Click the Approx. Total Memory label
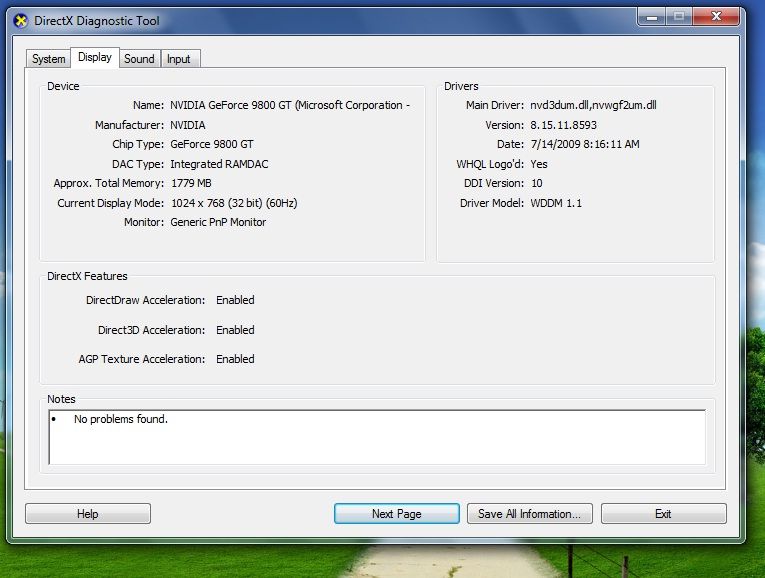 click(x=109, y=183)
